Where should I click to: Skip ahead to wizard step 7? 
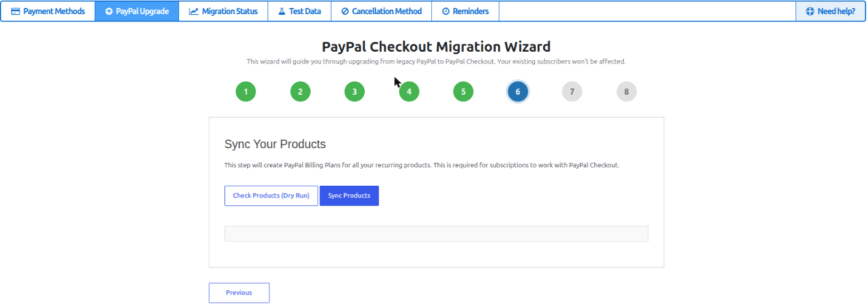pos(572,92)
